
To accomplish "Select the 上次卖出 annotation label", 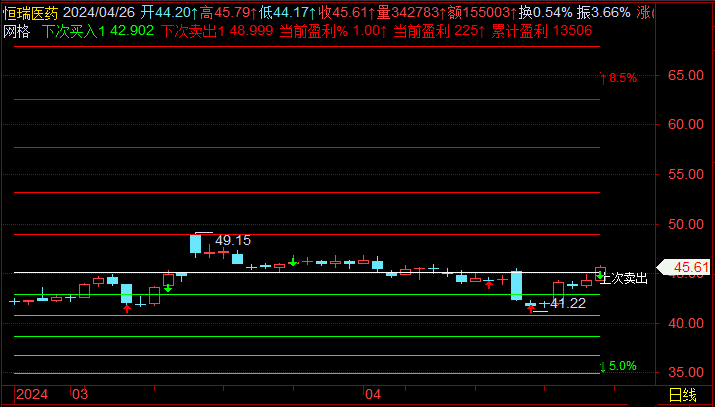I will [x=624, y=278].
